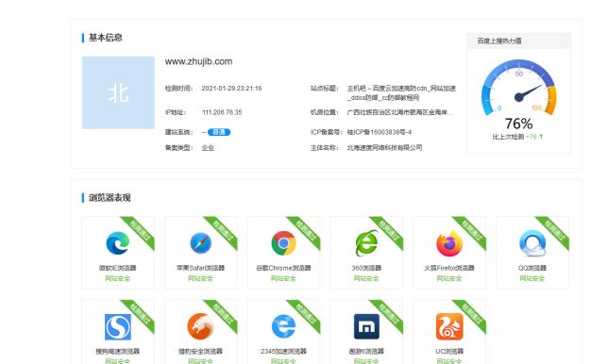This screenshot has width=591, height=364.
Task: Click the site thumbnail showing 北
Action: 118,92
